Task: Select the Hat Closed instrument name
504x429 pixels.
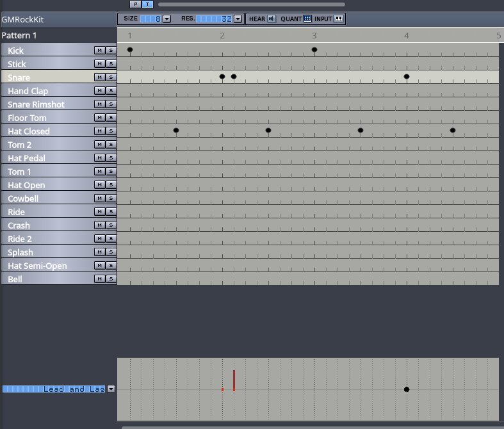Action: [29, 131]
